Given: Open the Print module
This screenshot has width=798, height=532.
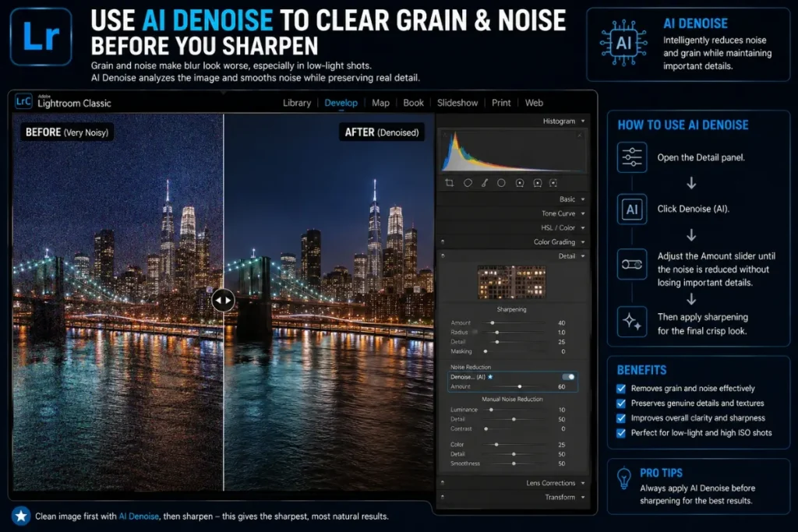Looking at the screenshot, I should point(501,103).
